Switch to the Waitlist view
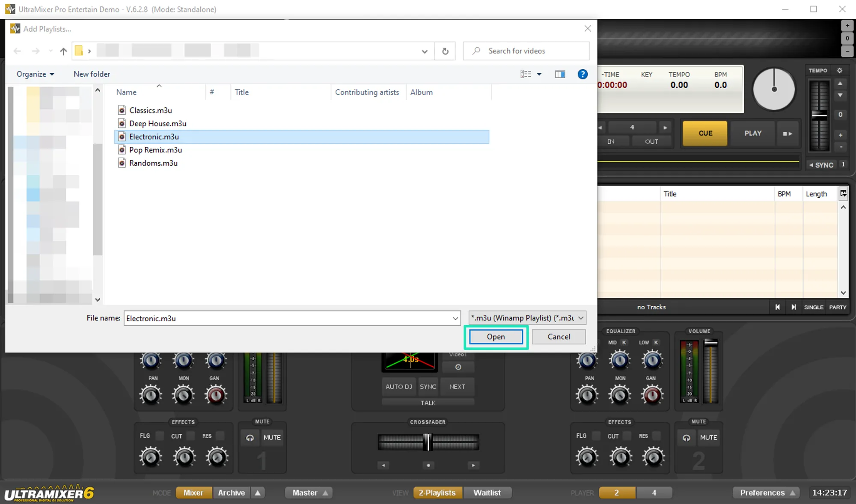This screenshot has height=504, width=856. [x=487, y=493]
